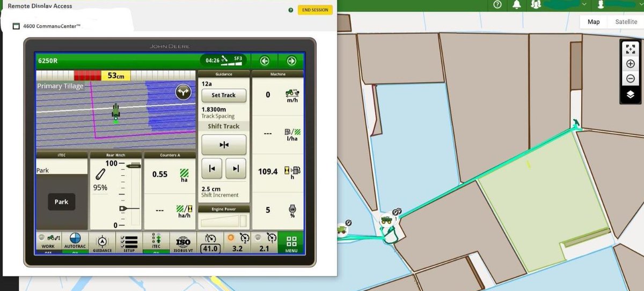
Task: Toggle the WORK recording shortcut
Action: coord(48,243)
